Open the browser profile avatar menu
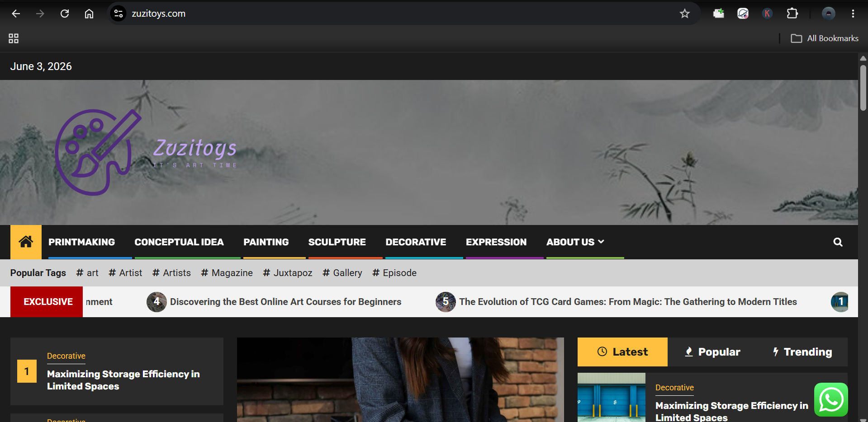The width and height of the screenshot is (868, 422). [828, 14]
